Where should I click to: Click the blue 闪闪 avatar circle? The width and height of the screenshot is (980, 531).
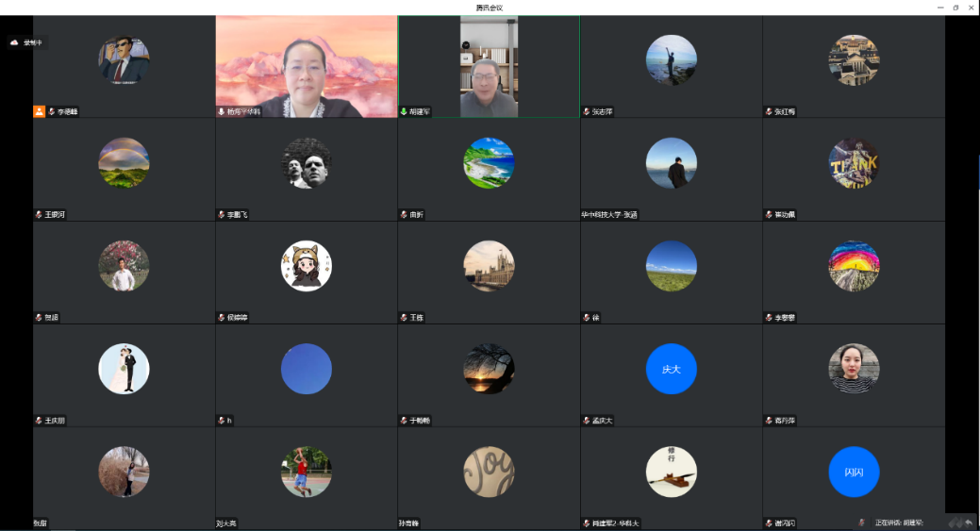(x=854, y=472)
